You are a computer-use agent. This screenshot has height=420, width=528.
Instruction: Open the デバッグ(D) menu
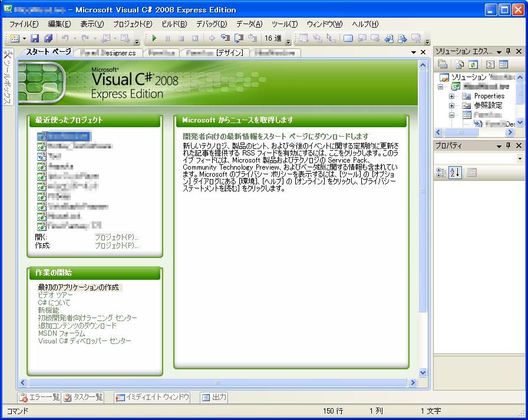[x=212, y=24]
